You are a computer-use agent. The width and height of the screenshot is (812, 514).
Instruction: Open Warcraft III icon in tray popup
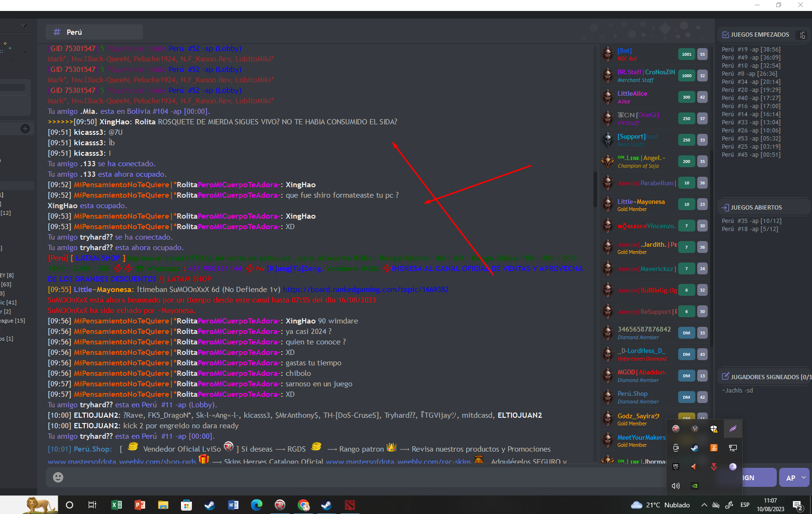click(x=695, y=429)
